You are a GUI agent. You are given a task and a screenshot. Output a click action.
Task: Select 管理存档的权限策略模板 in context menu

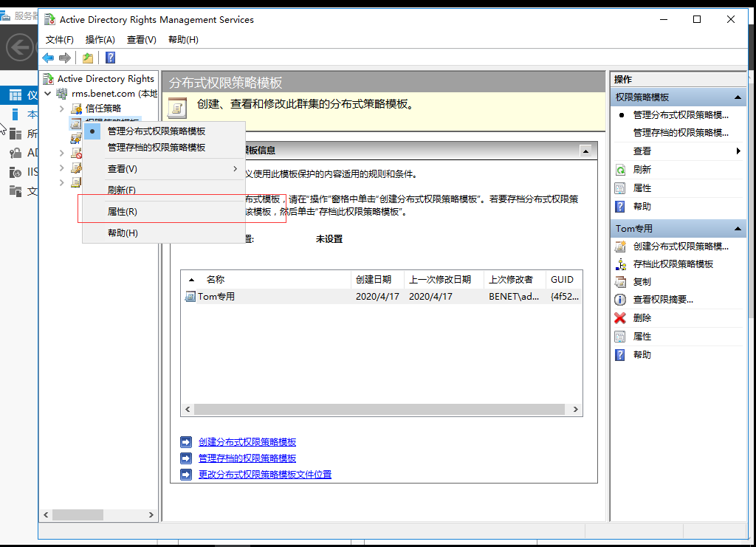(x=164, y=147)
